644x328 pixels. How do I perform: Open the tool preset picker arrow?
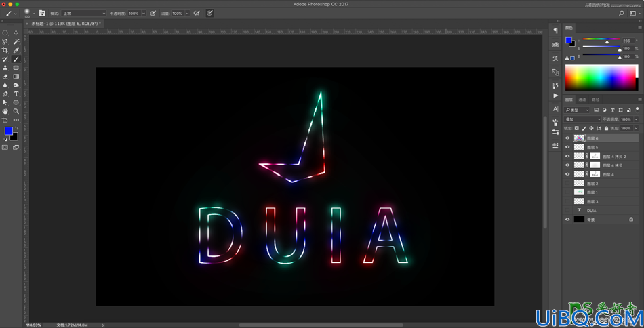(16, 13)
